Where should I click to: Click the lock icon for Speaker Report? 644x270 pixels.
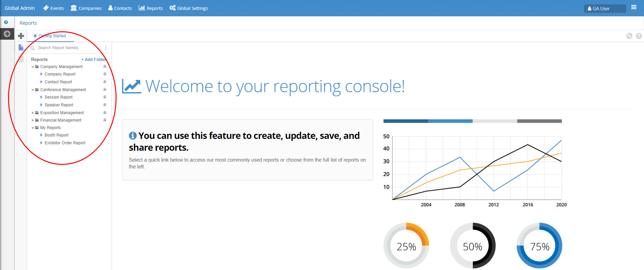105,105
